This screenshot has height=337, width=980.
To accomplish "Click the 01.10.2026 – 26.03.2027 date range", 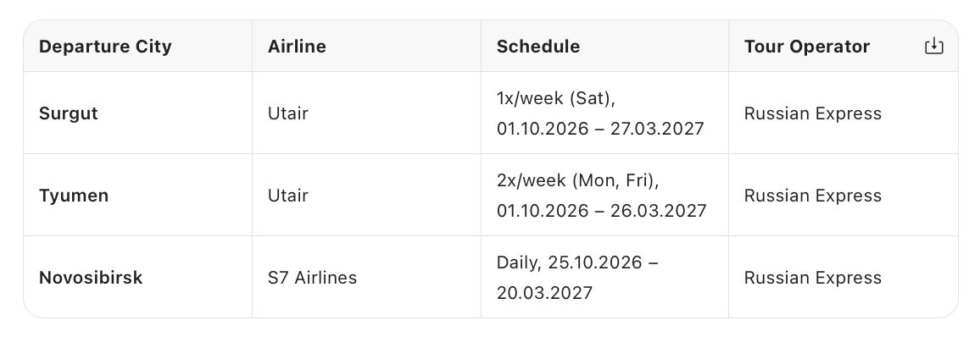I will (x=602, y=210).
